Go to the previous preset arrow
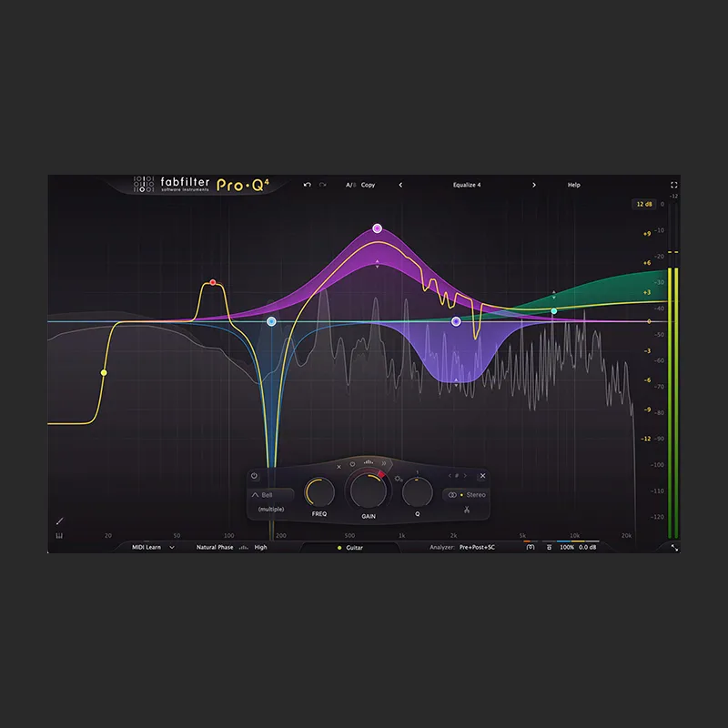The width and height of the screenshot is (728, 728). (400, 185)
